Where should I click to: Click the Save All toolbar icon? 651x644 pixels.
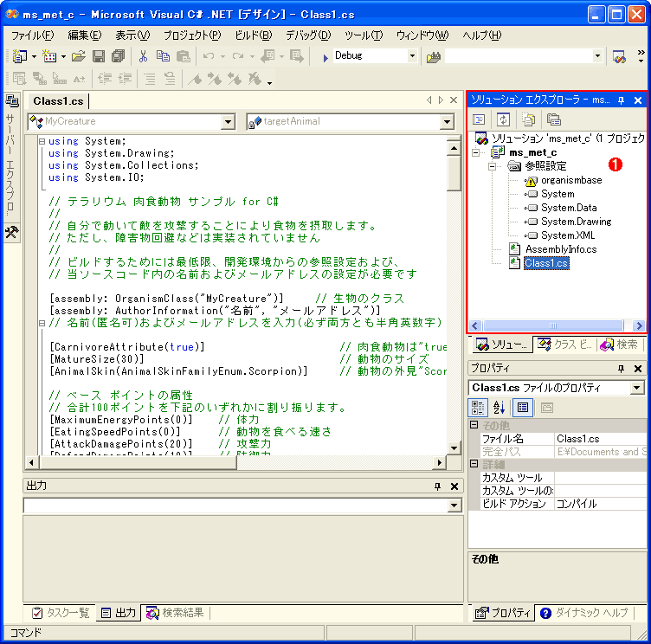point(119,55)
